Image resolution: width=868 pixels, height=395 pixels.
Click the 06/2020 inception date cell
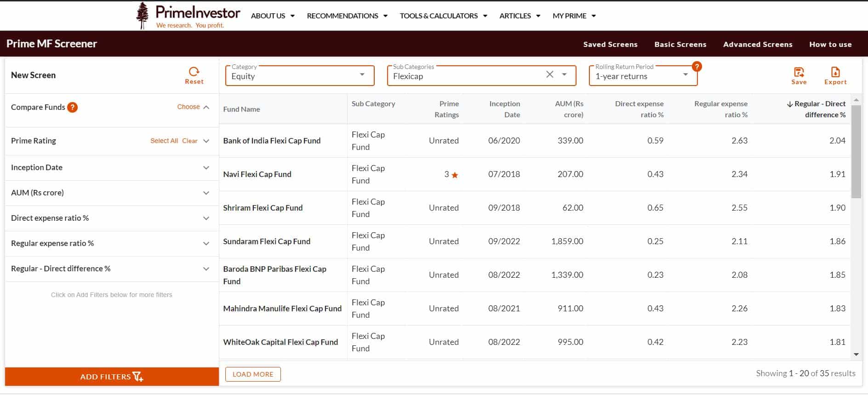tap(504, 141)
